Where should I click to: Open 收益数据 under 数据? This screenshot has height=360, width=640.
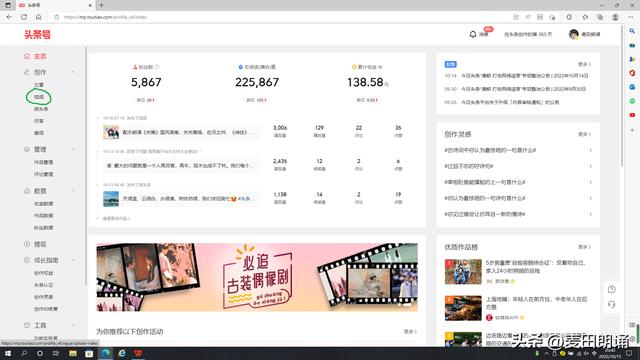tap(43, 203)
